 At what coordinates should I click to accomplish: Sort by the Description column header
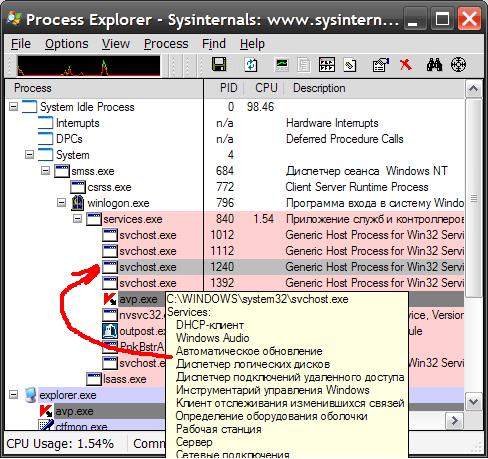374,88
